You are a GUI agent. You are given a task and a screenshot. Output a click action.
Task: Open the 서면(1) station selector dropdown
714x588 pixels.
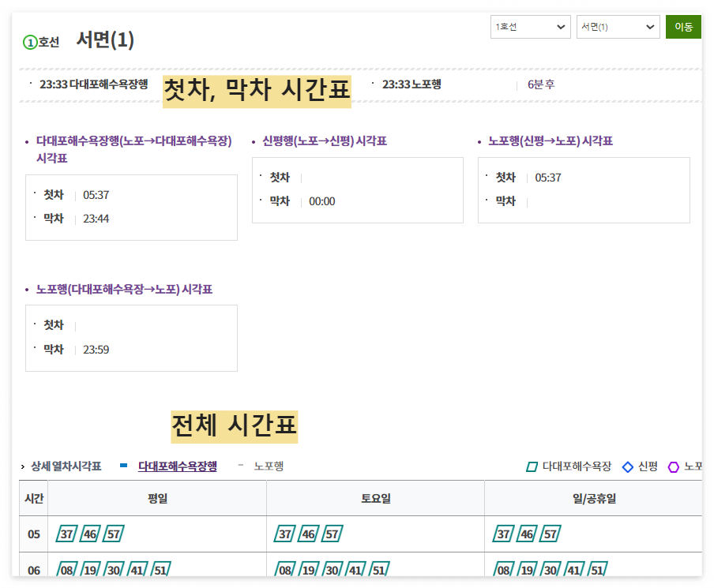(618, 26)
